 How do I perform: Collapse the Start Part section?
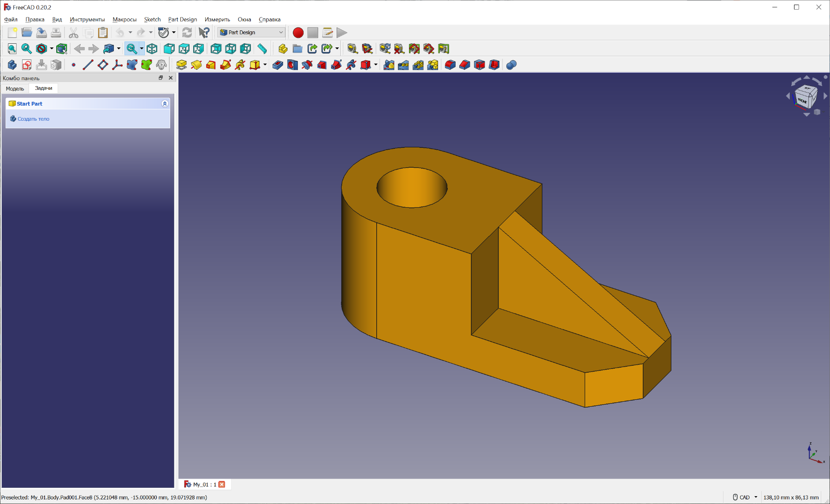(x=165, y=104)
